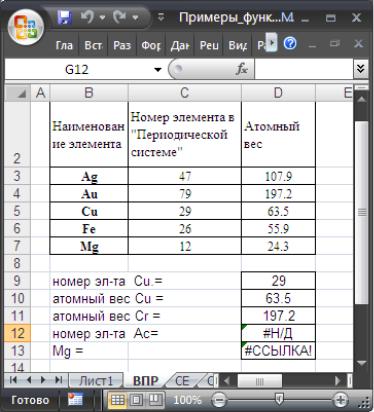Click the vertical scrollbar thumb
This screenshot has width=374, height=412.
click(362, 212)
